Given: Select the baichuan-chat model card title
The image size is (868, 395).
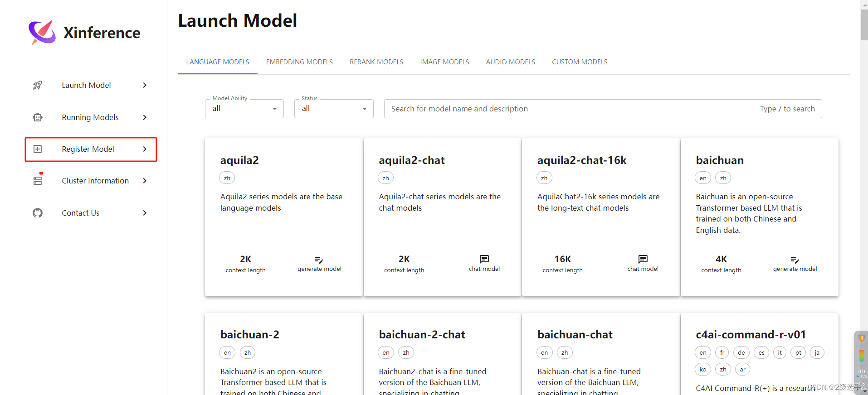Looking at the screenshot, I should [575, 335].
